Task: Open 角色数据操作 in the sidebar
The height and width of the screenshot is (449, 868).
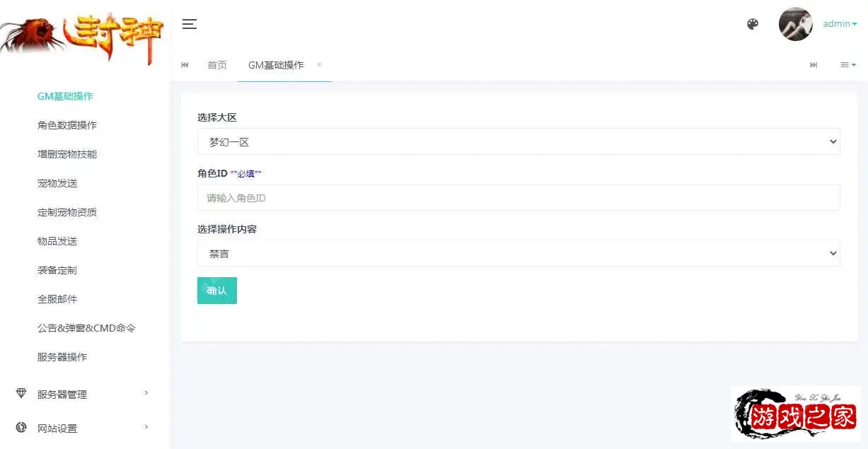Action: click(x=67, y=125)
